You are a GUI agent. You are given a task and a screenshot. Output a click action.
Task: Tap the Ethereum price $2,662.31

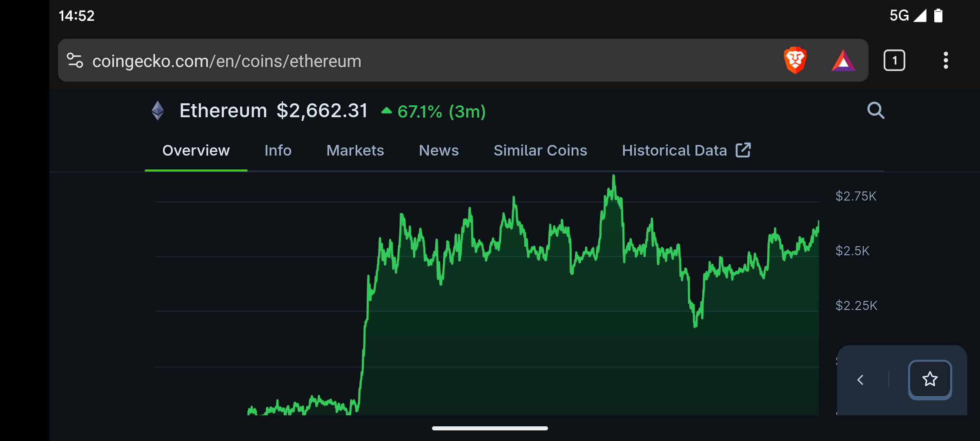pyautogui.click(x=322, y=111)
